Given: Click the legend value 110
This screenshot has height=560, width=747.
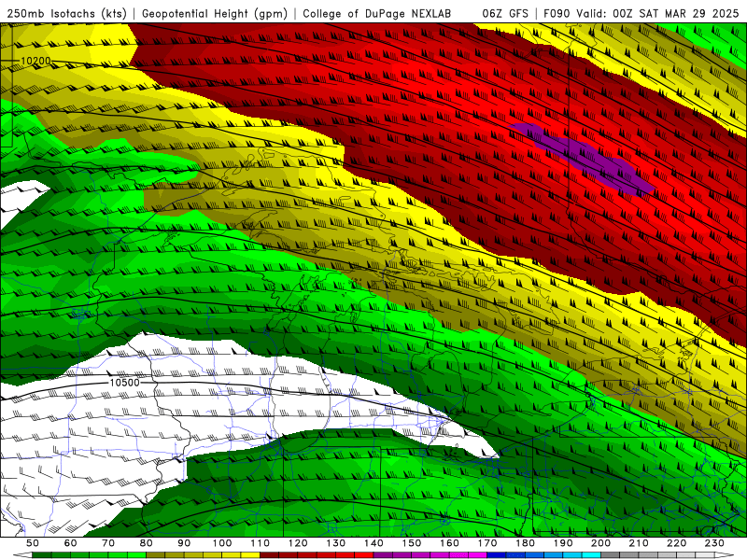Looking at the screenshot, I should [x=261, y=543].
